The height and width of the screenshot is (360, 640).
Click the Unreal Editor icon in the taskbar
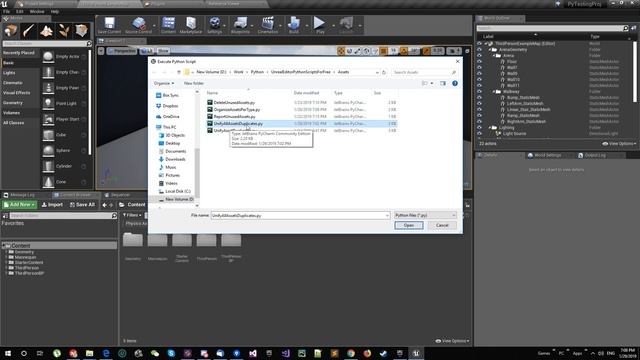(416, 353)
